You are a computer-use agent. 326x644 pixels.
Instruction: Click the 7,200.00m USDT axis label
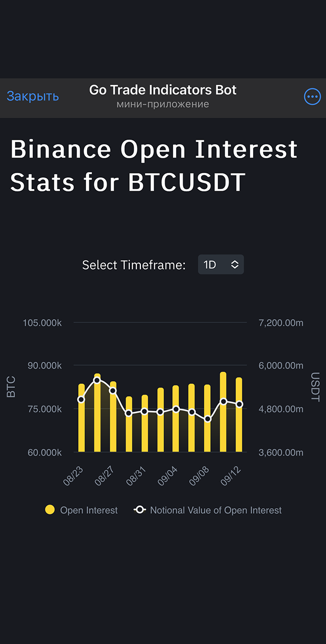281,323
